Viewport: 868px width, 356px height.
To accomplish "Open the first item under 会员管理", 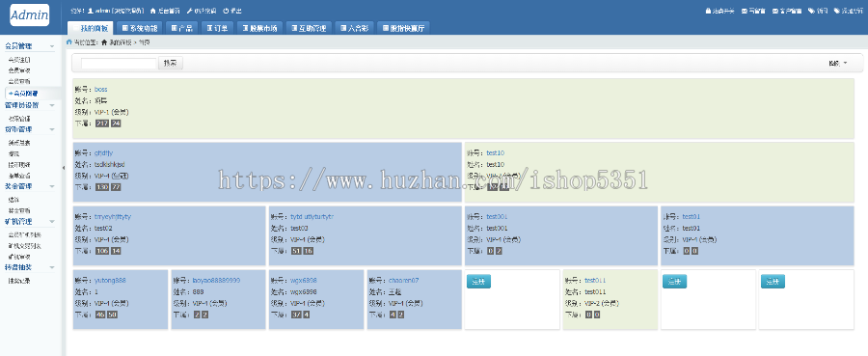I will click(x=19, y=59).
